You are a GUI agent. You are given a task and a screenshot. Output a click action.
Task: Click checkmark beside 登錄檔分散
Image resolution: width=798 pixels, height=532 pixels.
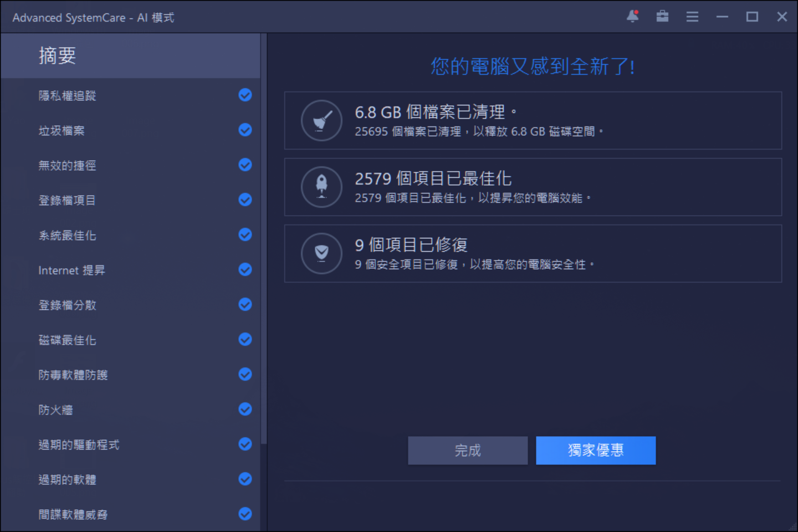coord(245,305)
